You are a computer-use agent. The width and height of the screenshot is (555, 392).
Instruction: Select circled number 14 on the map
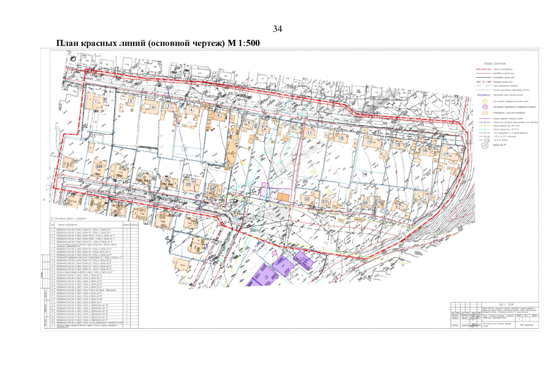pos(364,175)
